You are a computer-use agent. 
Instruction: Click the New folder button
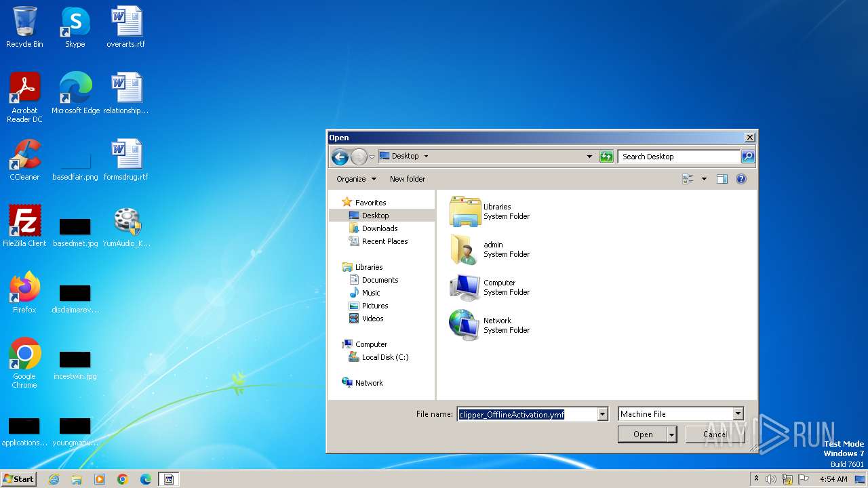pos(408,179)
